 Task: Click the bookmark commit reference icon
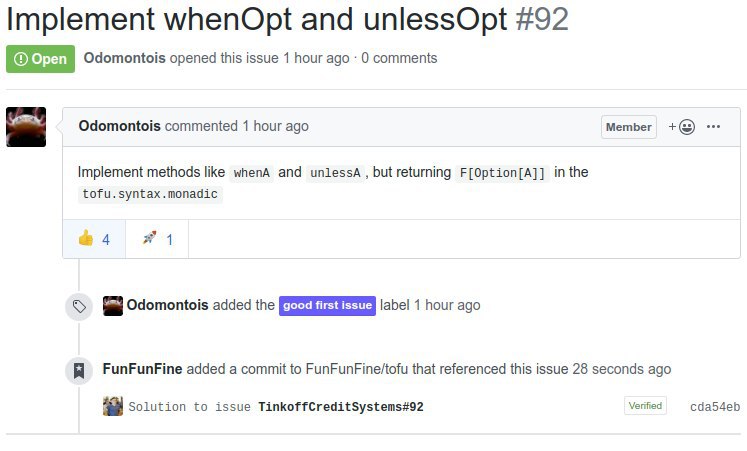79,371
